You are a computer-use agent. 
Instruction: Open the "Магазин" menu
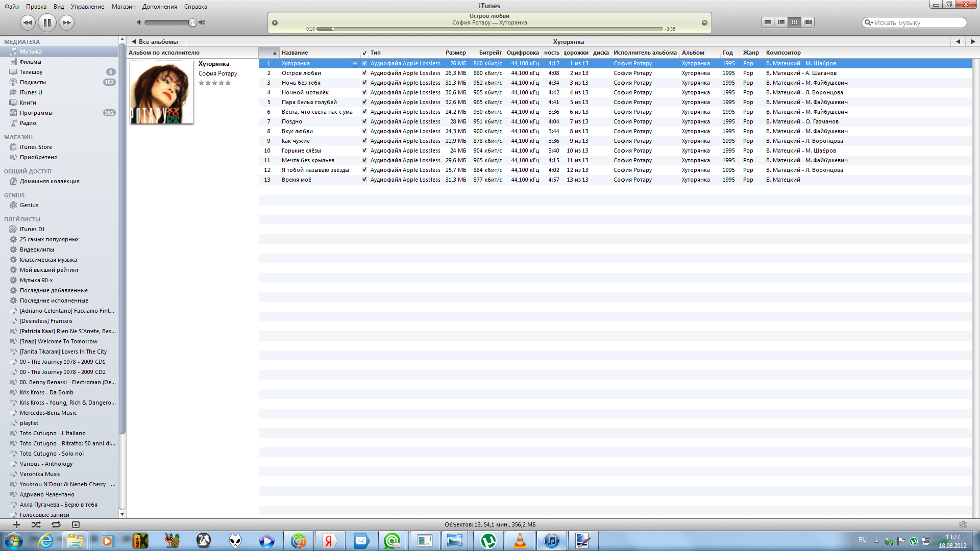[124, 7]
